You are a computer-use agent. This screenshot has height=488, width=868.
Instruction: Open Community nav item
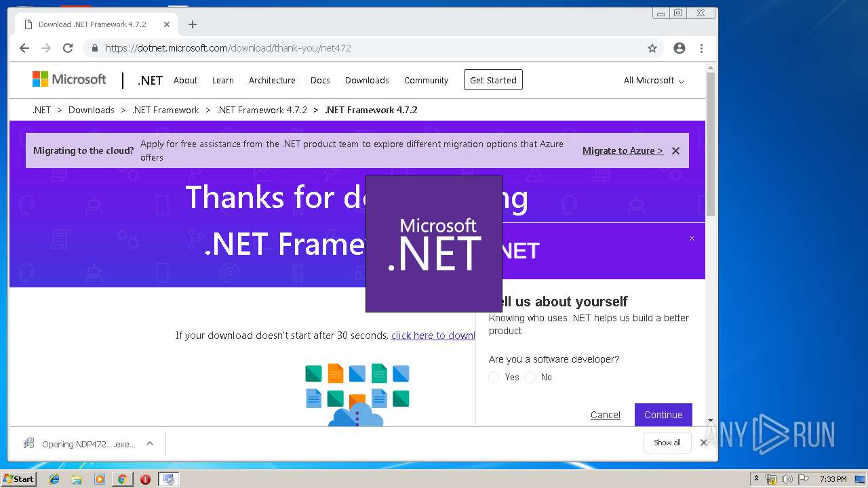(x=426, y=80)
